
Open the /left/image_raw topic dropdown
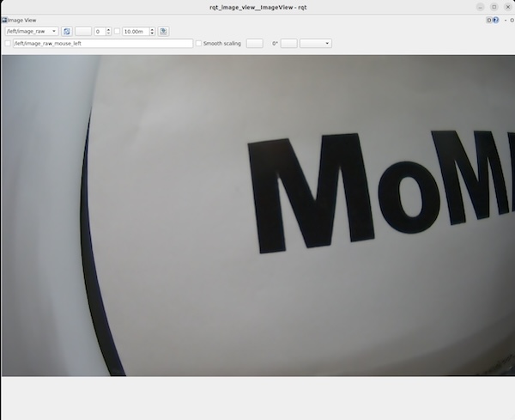point(32,31)
